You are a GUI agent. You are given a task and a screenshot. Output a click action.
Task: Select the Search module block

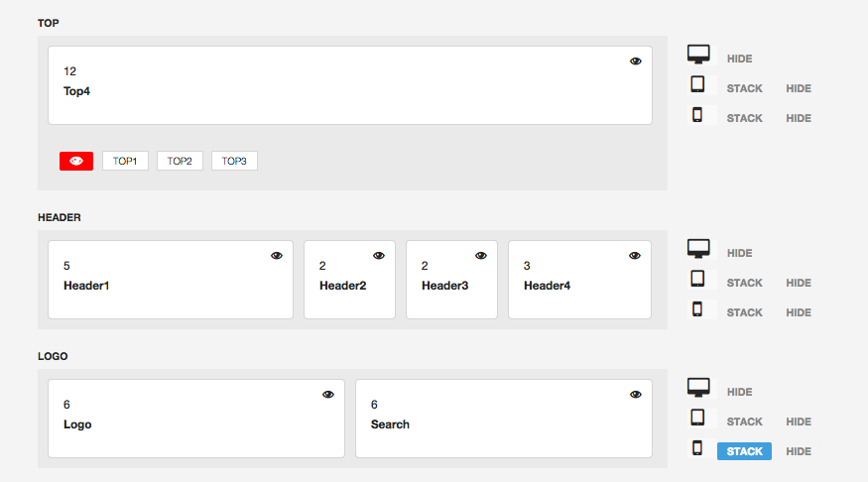tap(504, 419)
